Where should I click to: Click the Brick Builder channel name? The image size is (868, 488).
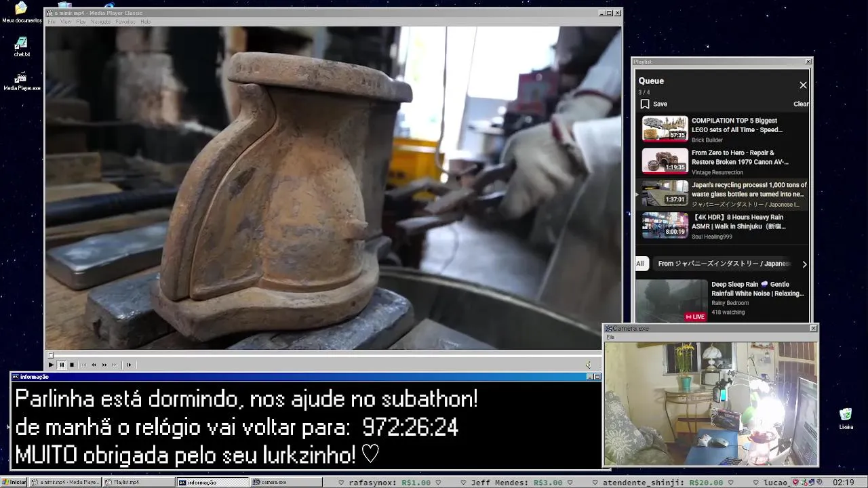pyautogui.click(x=707, y=140)
